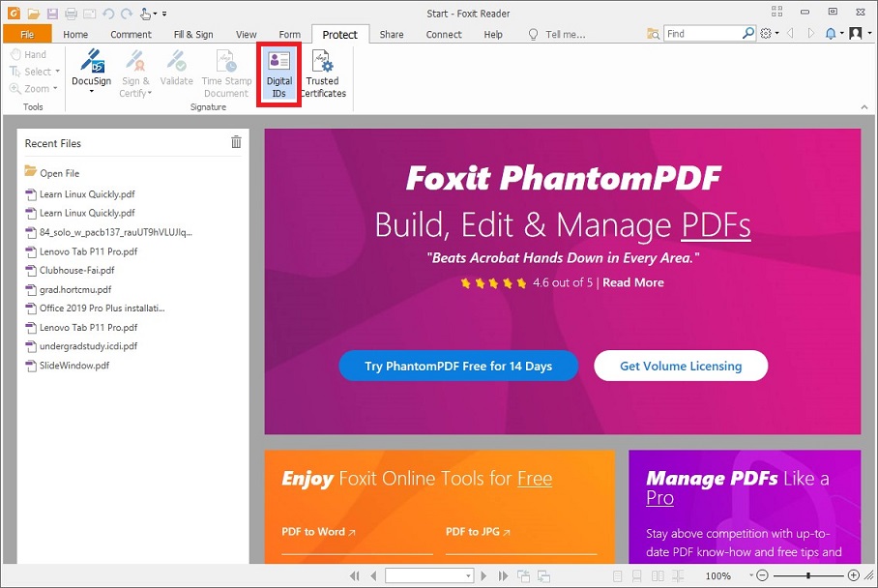Open the Help tab
The height and width of the screenshot is (588, 878).
coord(493,34)
